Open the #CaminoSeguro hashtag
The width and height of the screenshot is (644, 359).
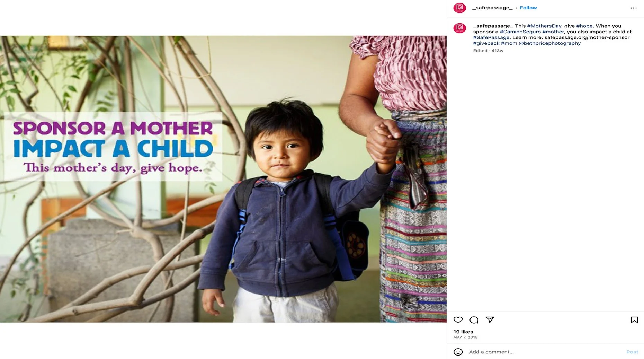(x=520, y=32)
